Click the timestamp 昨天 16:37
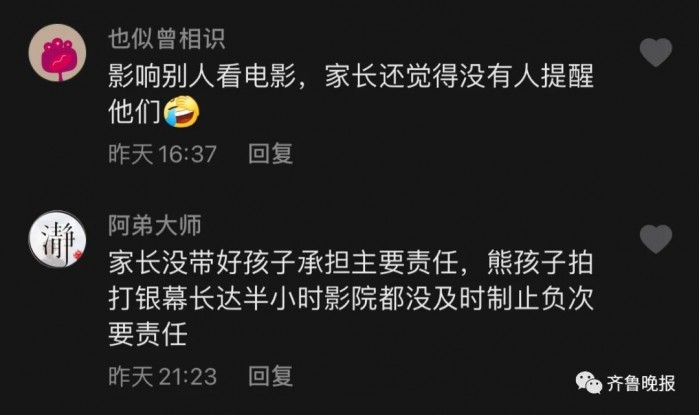 pos(162,154)
